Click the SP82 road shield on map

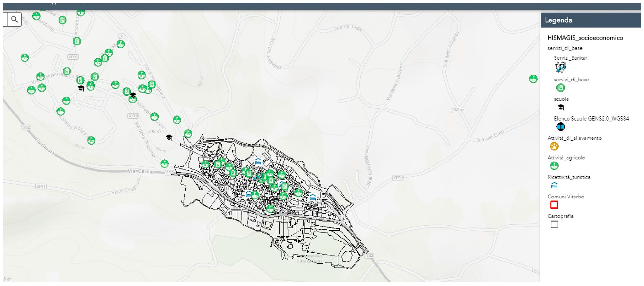[398, 178]
